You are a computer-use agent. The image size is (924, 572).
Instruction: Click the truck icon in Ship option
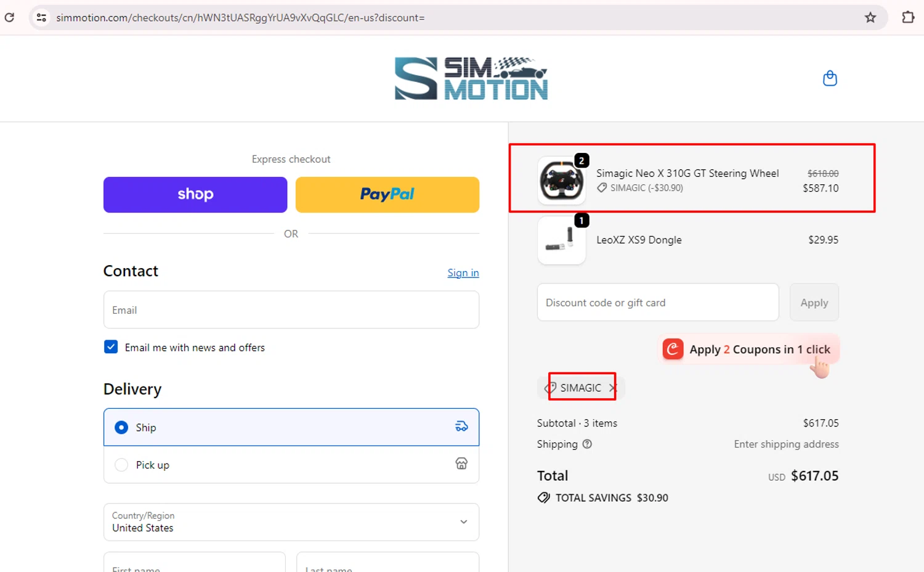[x=461, y=427]
